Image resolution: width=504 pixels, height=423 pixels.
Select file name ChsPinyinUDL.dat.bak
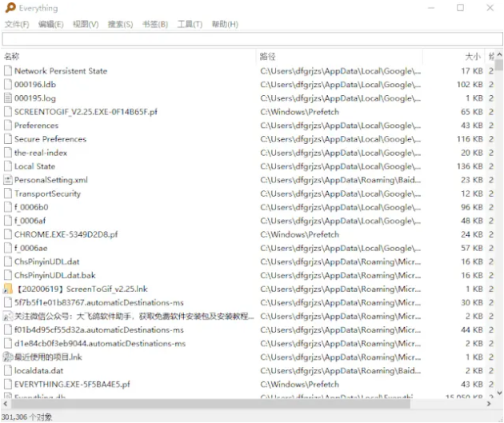point(55,275)
